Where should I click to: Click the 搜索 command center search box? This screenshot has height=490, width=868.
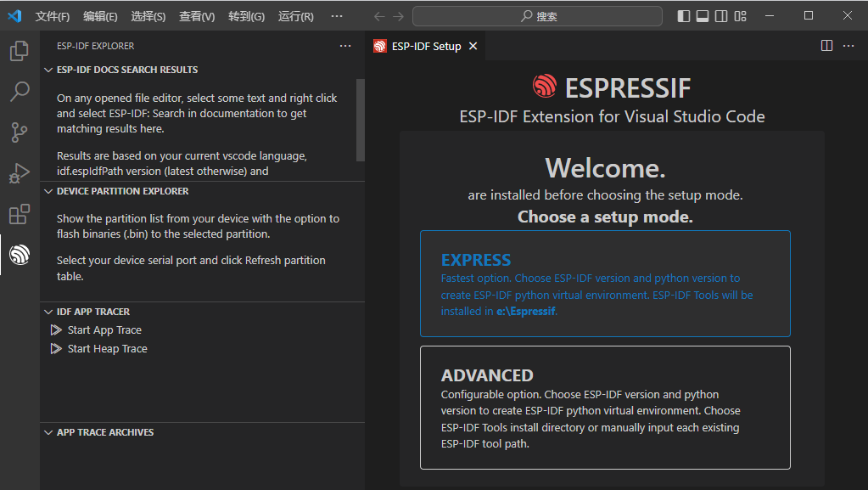(537, 17)
